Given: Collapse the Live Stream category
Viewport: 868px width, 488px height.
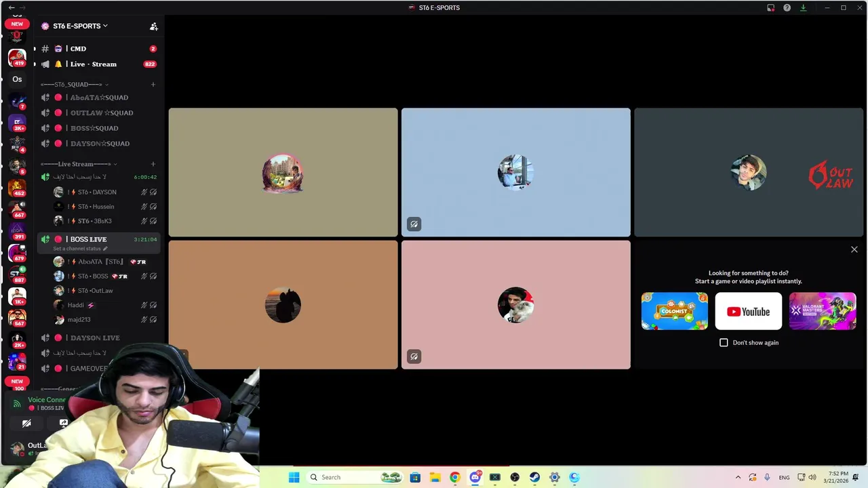Looking at the screenshot, I should pos(79,164).
